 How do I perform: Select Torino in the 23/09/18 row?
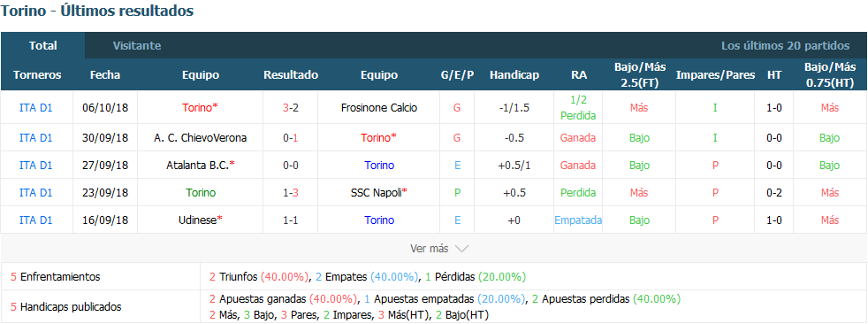pyautogui.click(x=201, y=192)
